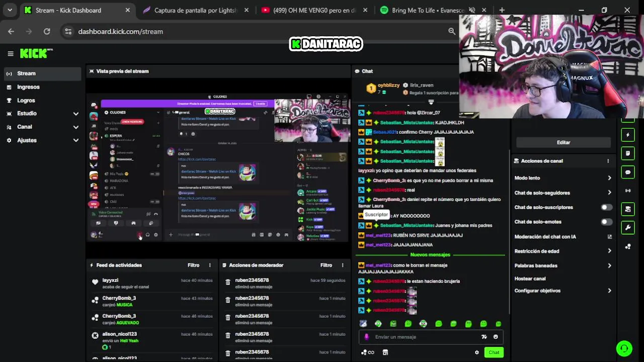
Task: Collapse the chat leaderboard arrow
Action: [431, 102]
